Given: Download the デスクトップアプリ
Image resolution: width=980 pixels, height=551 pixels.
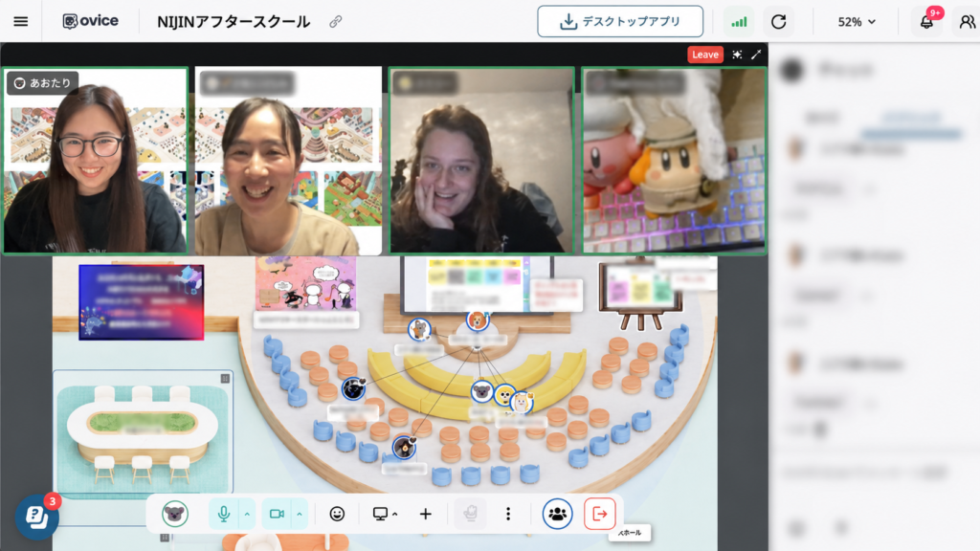Looking at the screenshot, I should (x=620, y=22).
